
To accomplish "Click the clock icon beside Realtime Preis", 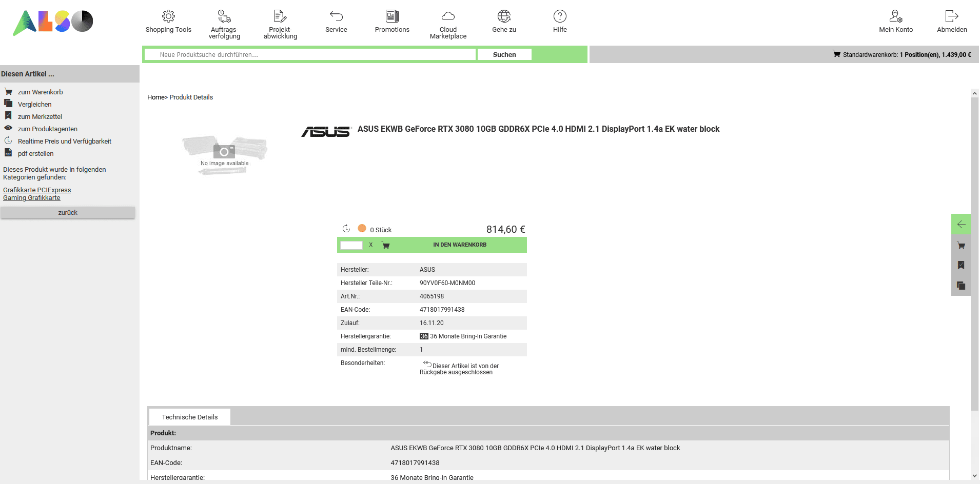I will coord(8,140).
